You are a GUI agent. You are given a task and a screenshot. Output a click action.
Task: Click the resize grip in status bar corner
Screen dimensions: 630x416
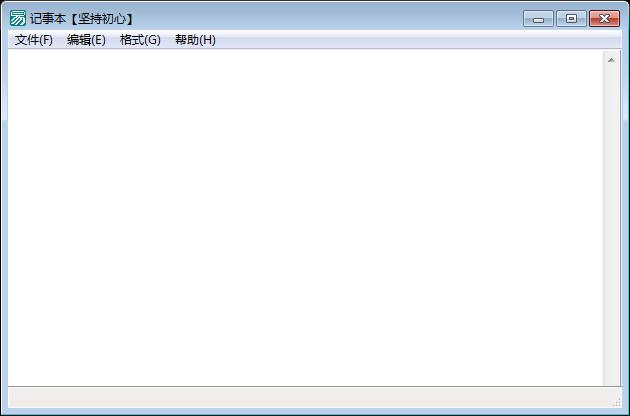point(617,403)
